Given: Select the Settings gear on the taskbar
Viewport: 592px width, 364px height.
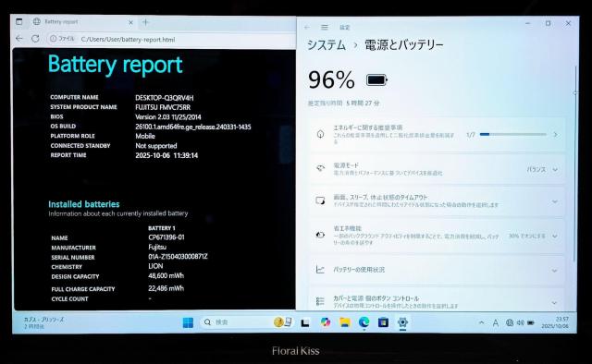Looking at the screenshot, I should [402, 322].
